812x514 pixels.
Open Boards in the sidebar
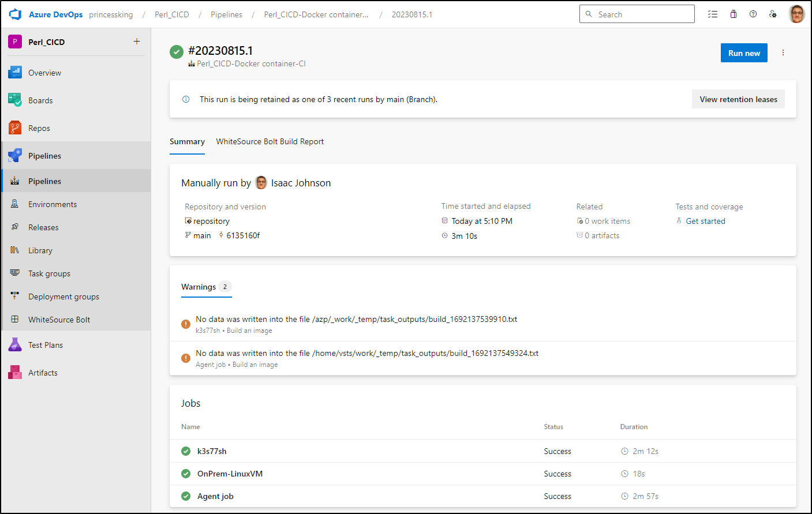(x=76, y=100)
